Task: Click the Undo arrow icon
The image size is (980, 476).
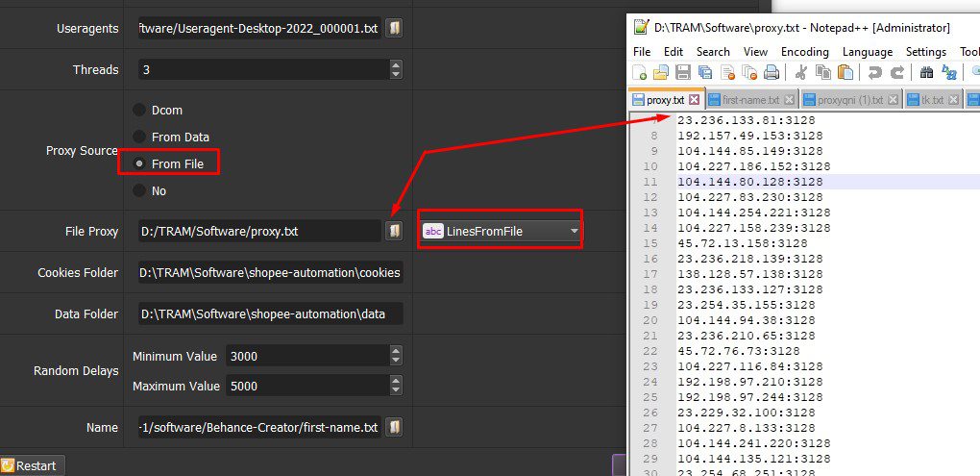Action: coord(875,72)
